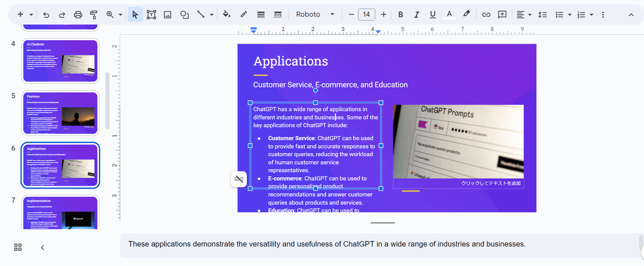This screenshot has width=644, height=266.
Task: Click the zoom magnifier tool
Action: coord(111,15)
